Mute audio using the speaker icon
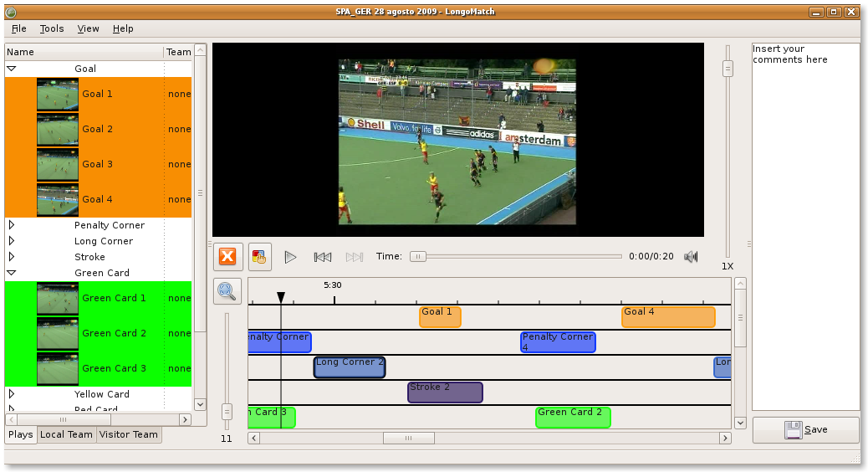Viewport: 868px width, 472px height. [x=691, y=257]
